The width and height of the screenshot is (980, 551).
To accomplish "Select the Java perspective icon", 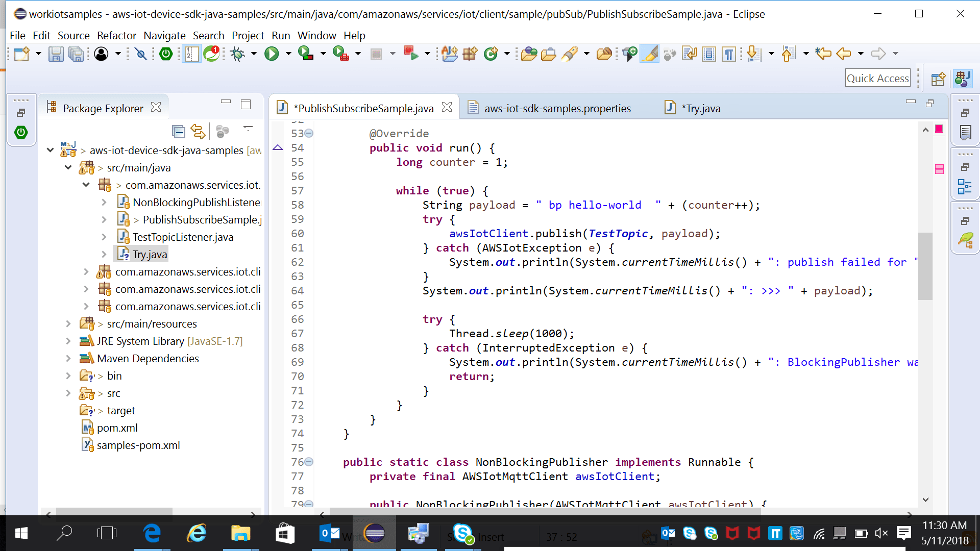I will (x=963, y=79).
